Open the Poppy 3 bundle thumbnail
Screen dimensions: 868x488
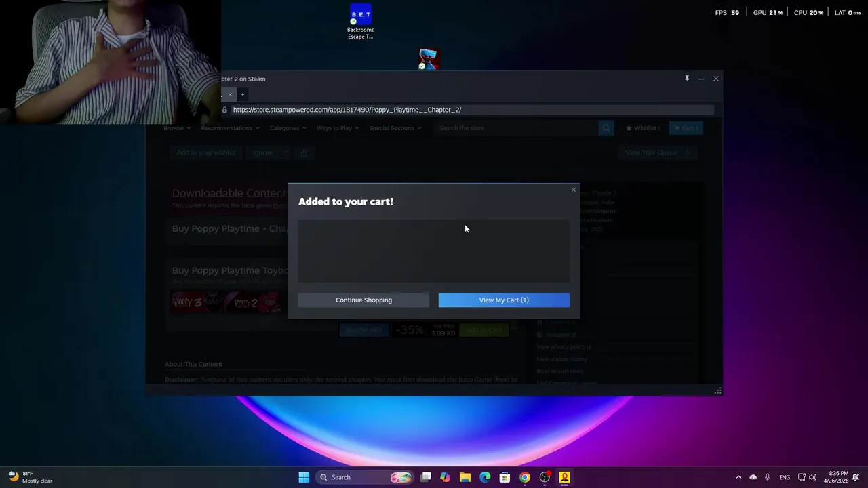[197, 302]
